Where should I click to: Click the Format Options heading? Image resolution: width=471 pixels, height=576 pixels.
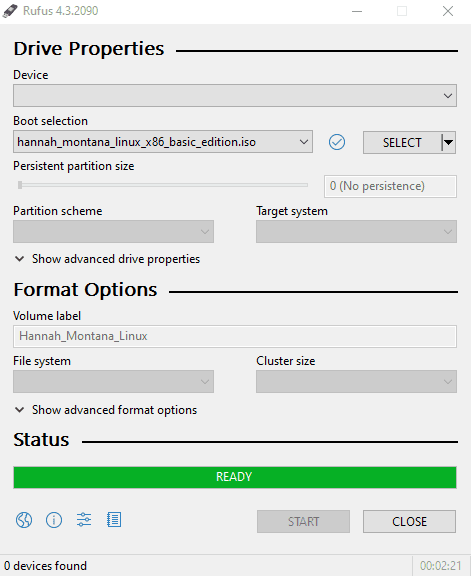click(85, 290)
